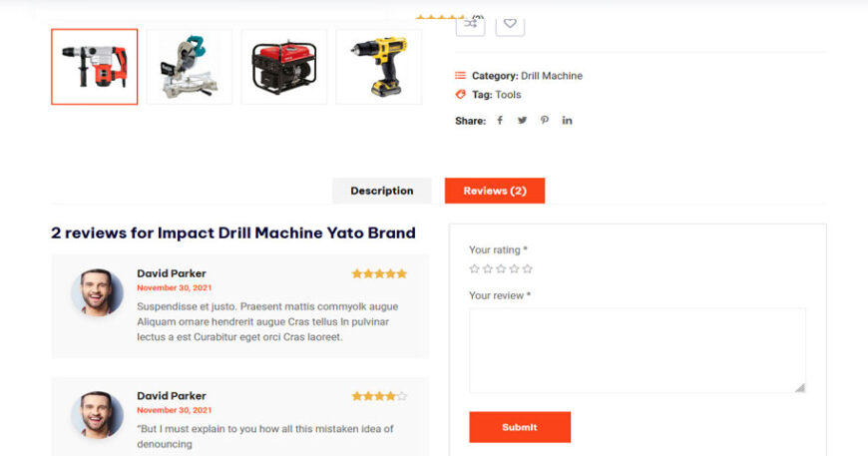Add to wishlist via heart icon

(x=510, y=25)
